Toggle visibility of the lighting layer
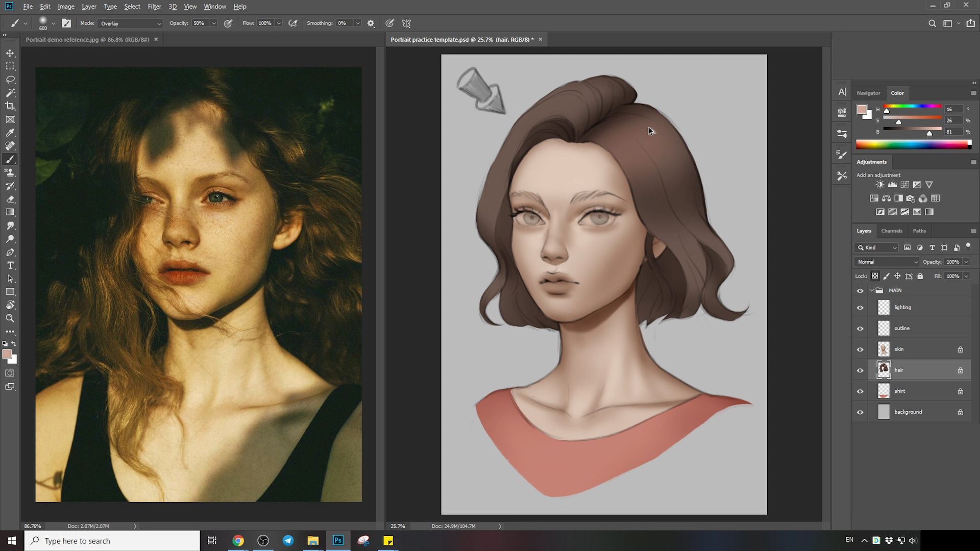 click(860, 307)
